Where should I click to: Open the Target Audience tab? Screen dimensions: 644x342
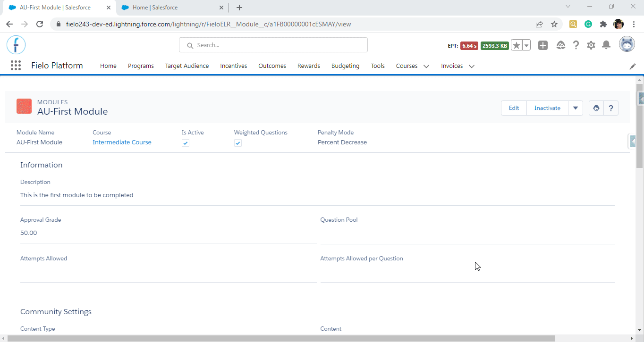coord(187,66)
